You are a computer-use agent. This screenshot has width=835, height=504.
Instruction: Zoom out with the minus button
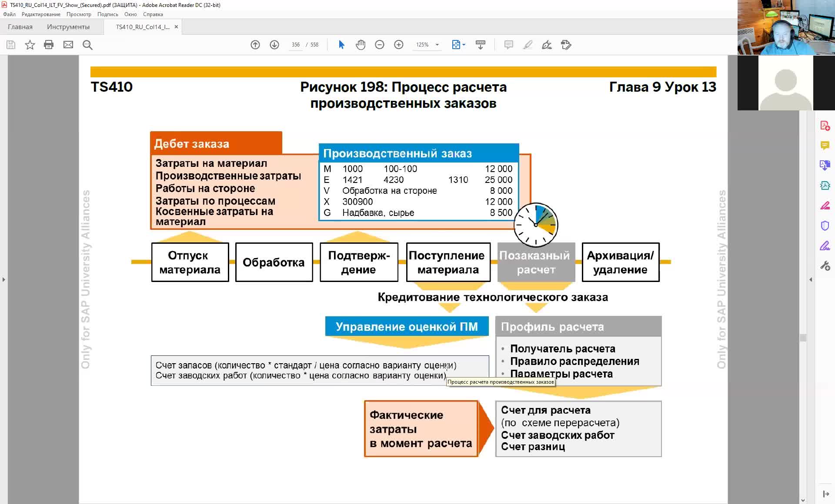coord(380,45)
